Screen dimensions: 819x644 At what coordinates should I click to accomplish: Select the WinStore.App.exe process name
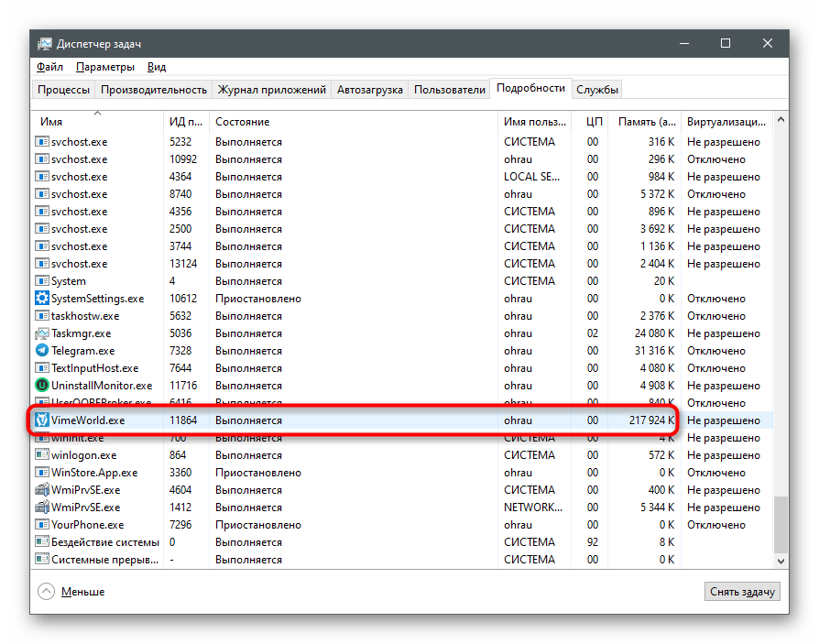point(94,472)
